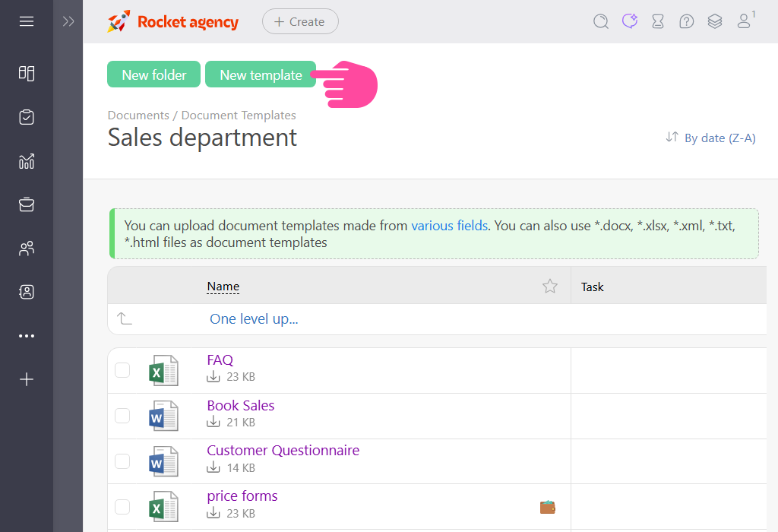Image resolution: width=778 pixels, height=532 pixels.
Task: Go to Documents breadcrumb
Action: coord(138,115)
